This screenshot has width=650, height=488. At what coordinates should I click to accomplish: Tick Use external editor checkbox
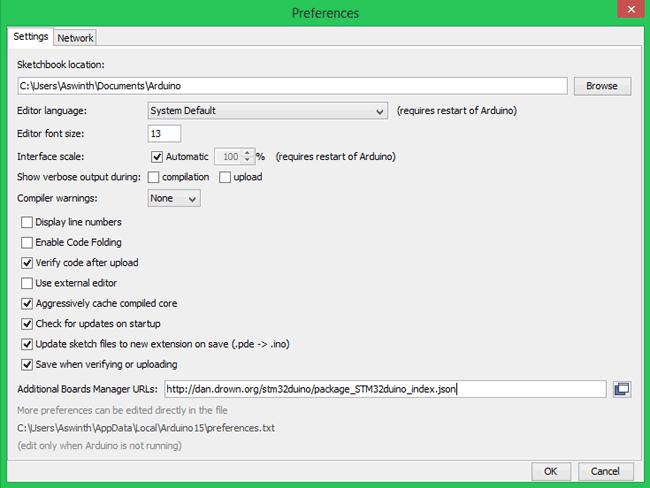(x=27, y=283)
